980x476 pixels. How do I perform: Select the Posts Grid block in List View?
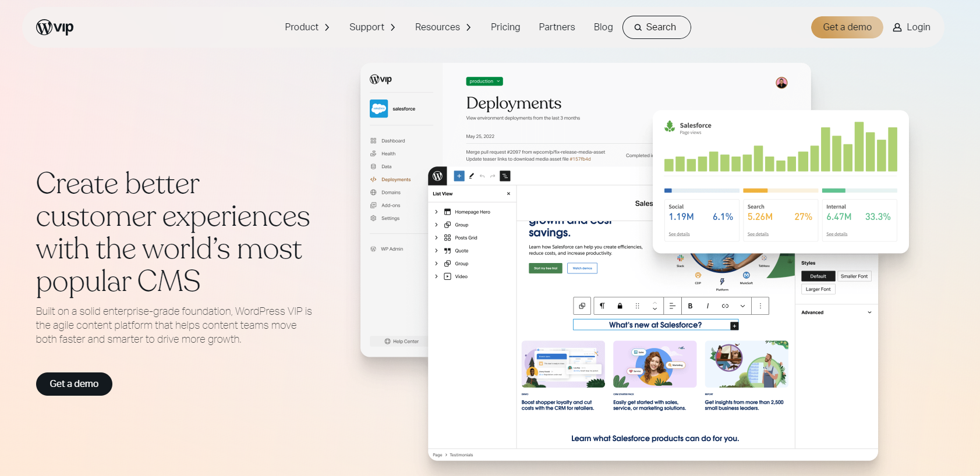(x=461, y=237)
